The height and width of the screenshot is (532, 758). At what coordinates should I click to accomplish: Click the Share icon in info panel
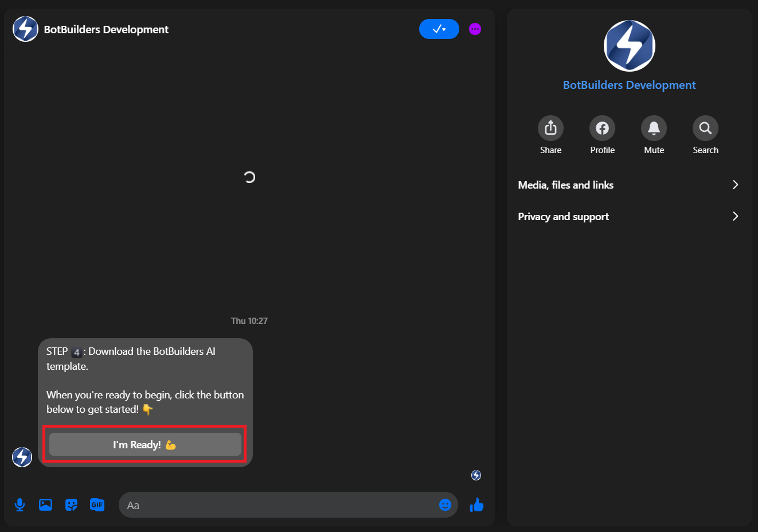(550, 128)
